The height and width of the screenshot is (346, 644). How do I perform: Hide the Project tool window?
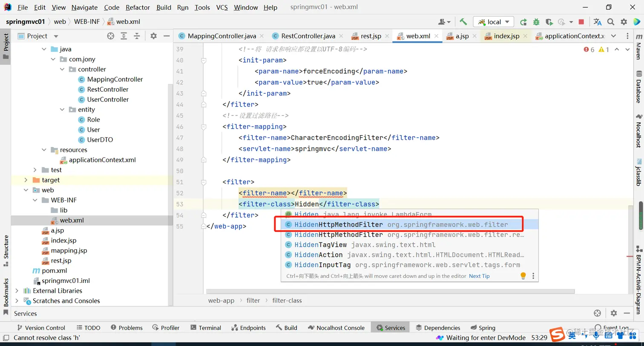[x=167, y=36]
